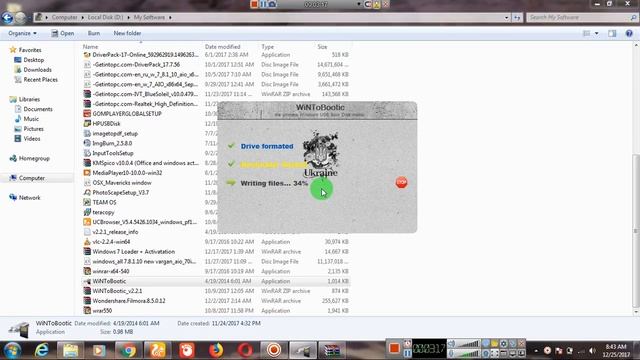
Task: Open the view options dropdown arrow
Action: pyautogui.click(x=596, y=33)
